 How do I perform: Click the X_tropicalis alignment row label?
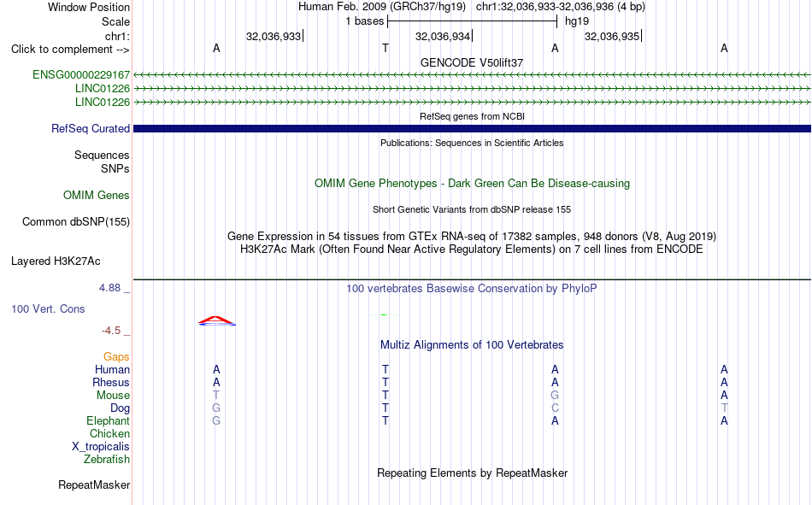[x=101, y=447]
